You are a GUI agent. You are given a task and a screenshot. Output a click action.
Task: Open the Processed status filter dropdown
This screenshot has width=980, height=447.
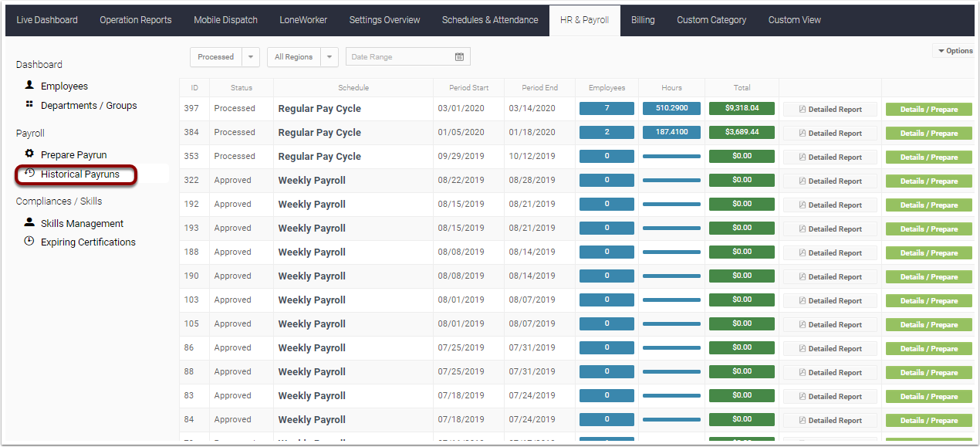point(251,56)
